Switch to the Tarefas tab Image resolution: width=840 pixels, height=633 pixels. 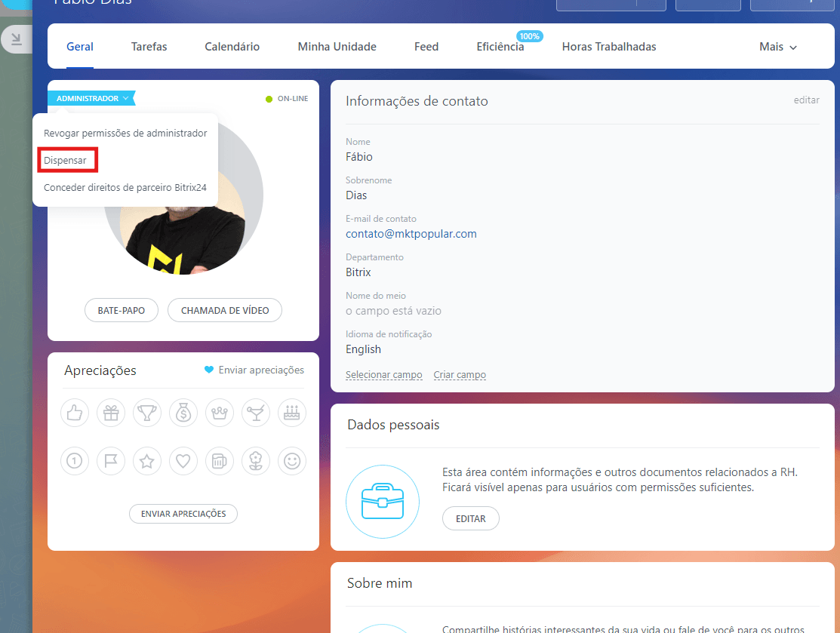click(x=149, y=47)
